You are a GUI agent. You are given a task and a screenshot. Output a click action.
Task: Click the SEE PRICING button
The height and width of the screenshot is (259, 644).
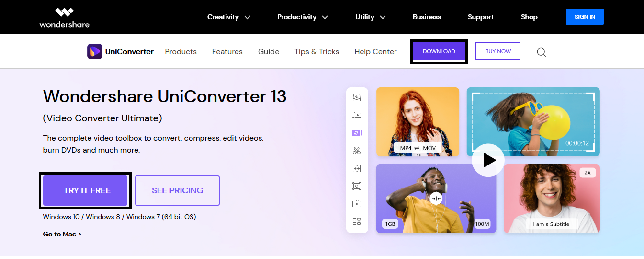point(178,190)
